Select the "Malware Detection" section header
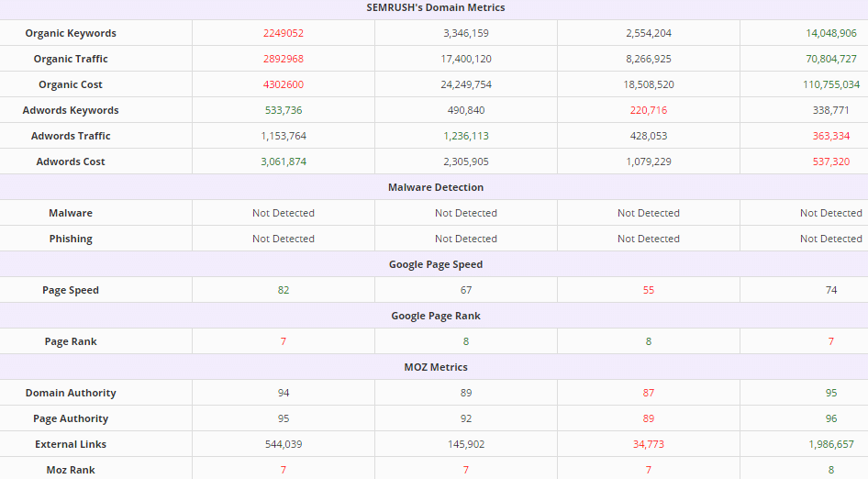 click(x=436, y=187)
